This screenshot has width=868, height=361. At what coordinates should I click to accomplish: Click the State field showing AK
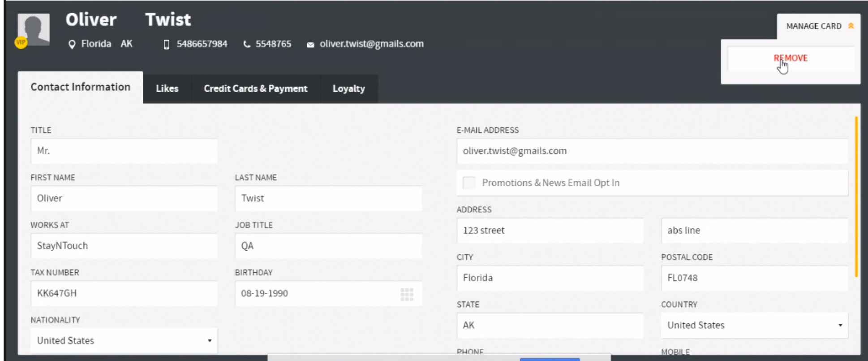[x=550, y=326]
